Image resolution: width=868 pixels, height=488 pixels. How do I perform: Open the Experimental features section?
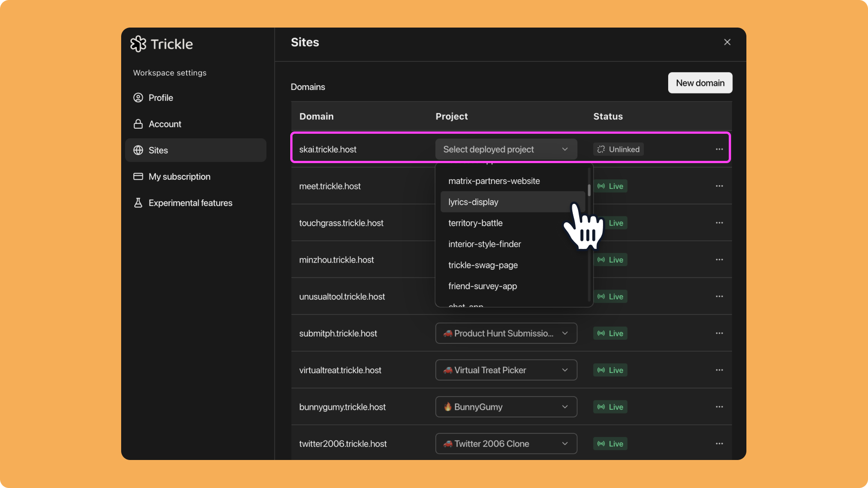point(190,203)
